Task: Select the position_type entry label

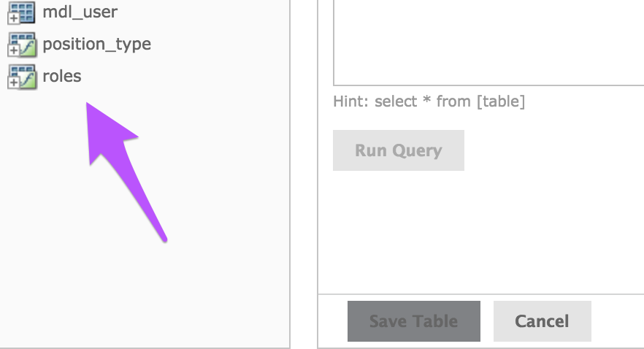Action: (97, 45)
